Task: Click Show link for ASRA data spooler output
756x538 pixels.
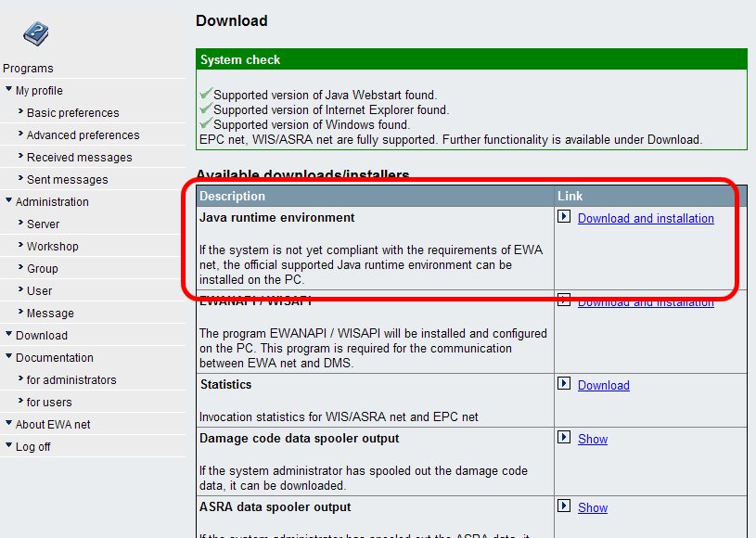Action: (593, 507)
